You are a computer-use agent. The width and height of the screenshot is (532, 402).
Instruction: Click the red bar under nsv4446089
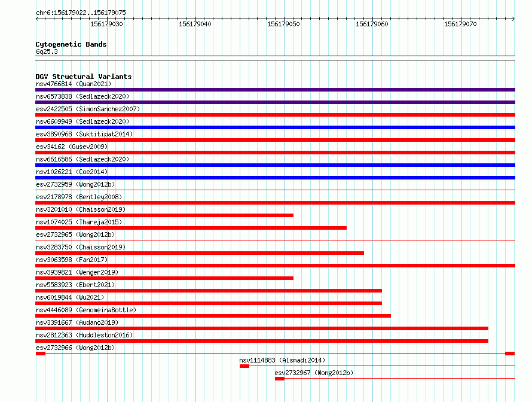pyautogui.click(x=213, y=316)
